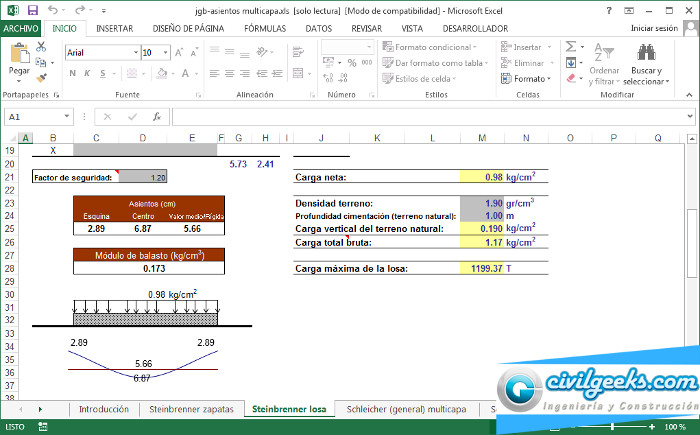Switch to Steinbrenner zapatas sheet tab

coord(190,409)
